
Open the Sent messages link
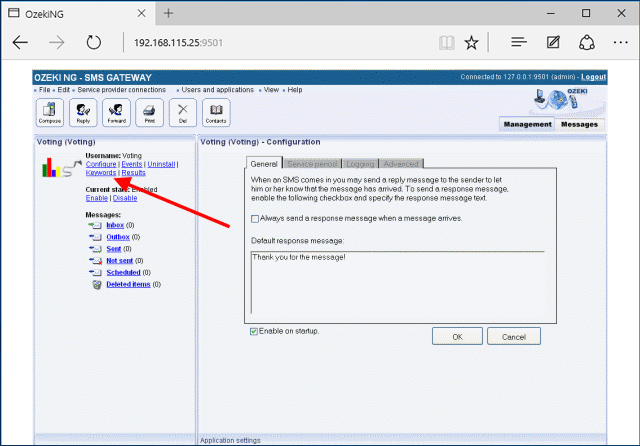(x=113, y=249)
